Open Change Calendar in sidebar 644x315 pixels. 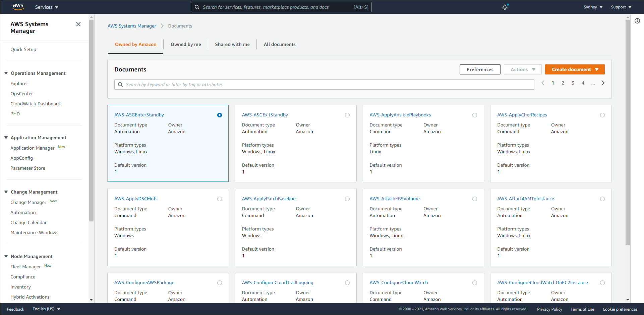coord(28,222)
